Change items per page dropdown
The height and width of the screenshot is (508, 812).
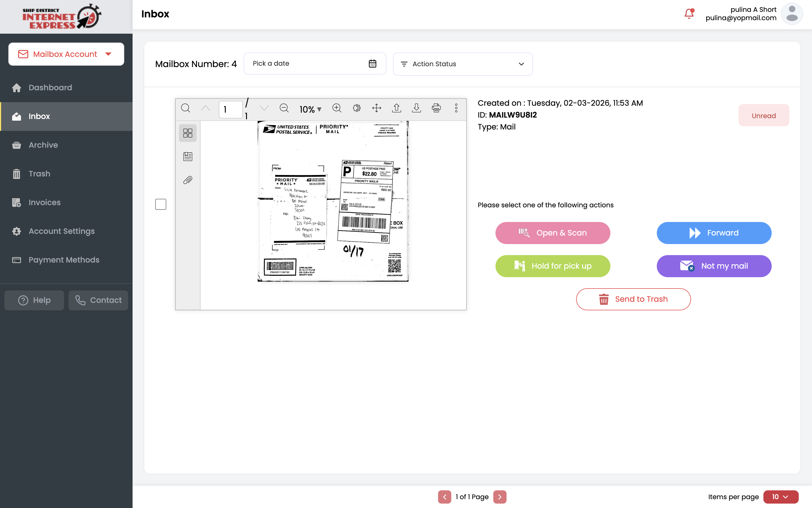coord(781,497)
